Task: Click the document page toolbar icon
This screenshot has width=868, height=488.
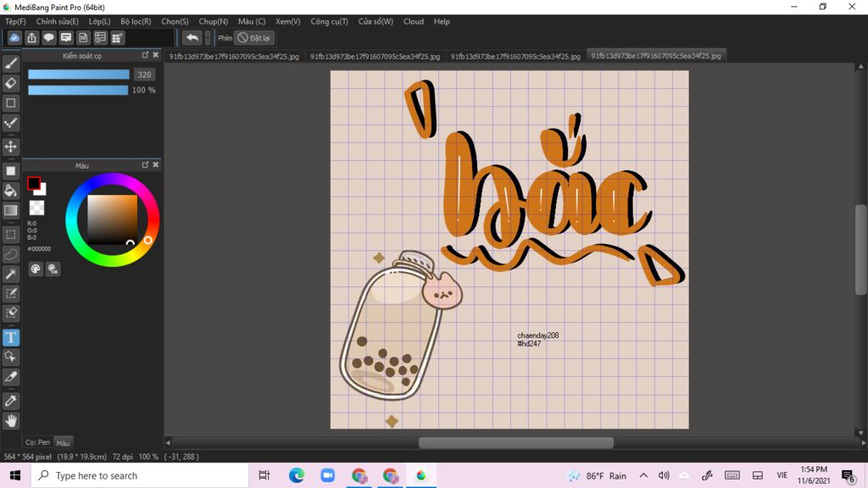Action: tap(83, 37)
